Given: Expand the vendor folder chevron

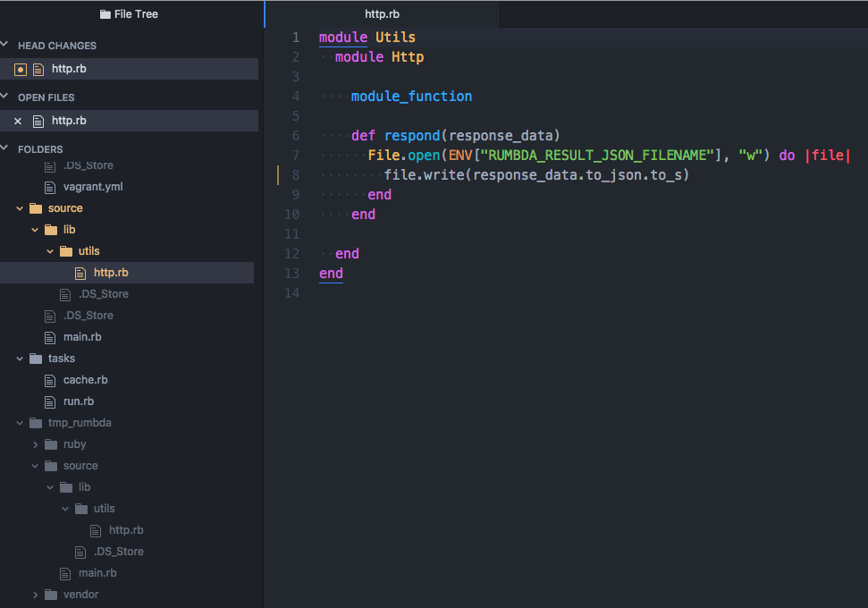Looking at the screenshot, I should [x=35, y=595].
